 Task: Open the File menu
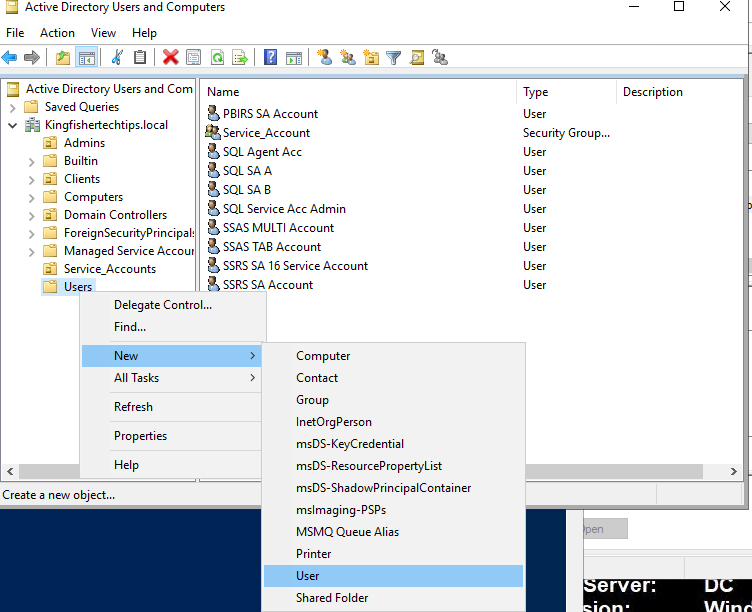tap(15, 33)
